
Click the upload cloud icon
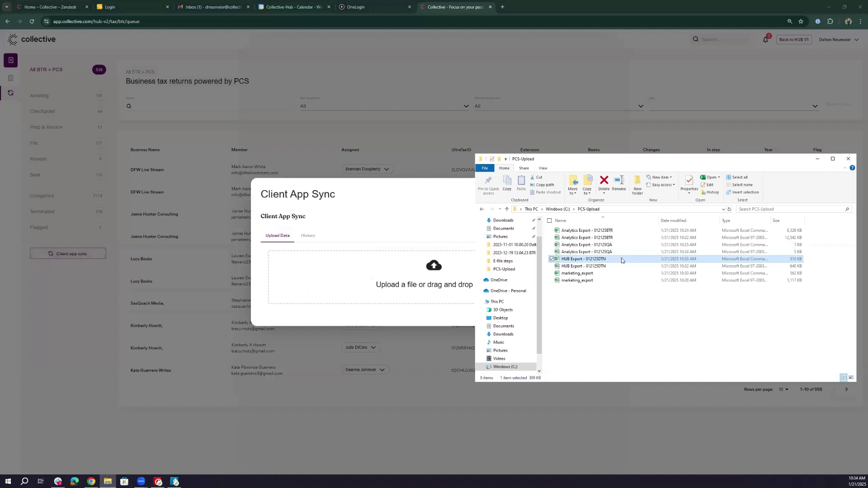[434, 265]
